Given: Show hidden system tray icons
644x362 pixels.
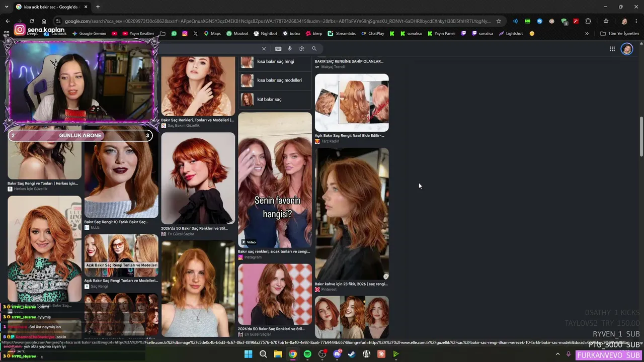Looking at the screenshot, I should (557, 354).
